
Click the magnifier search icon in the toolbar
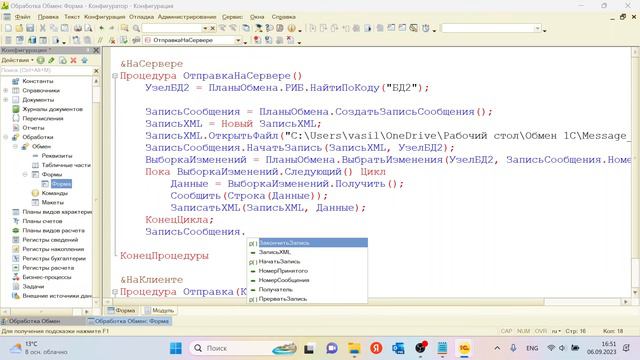(x=136, y=28)
